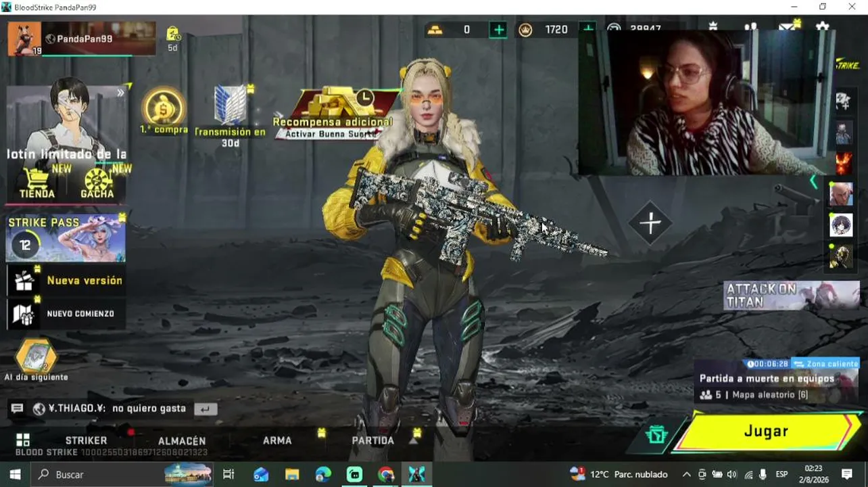The height and width of the screenshot is (487, 868).
Task: Open the Strike Pass banner
Action: pos(66,239)
